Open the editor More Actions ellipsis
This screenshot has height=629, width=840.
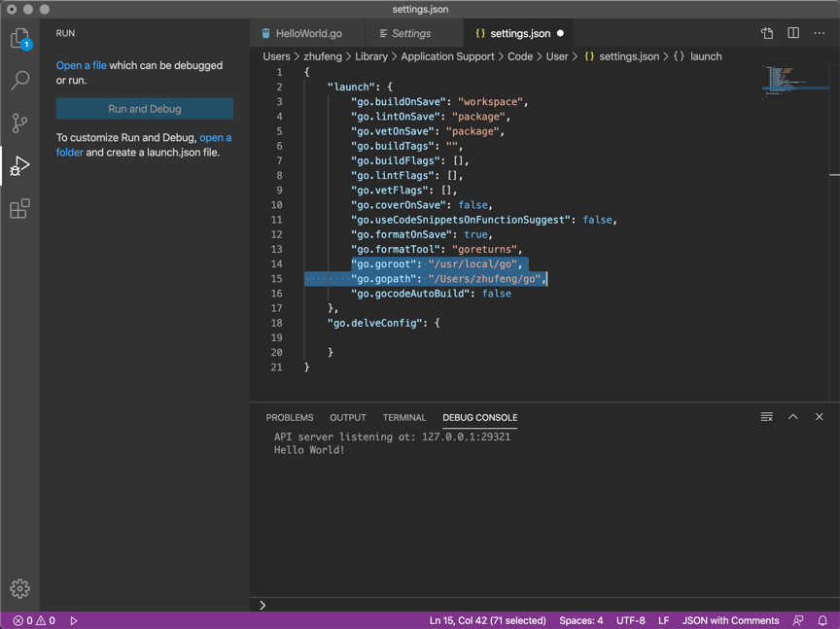coord(820,33)
